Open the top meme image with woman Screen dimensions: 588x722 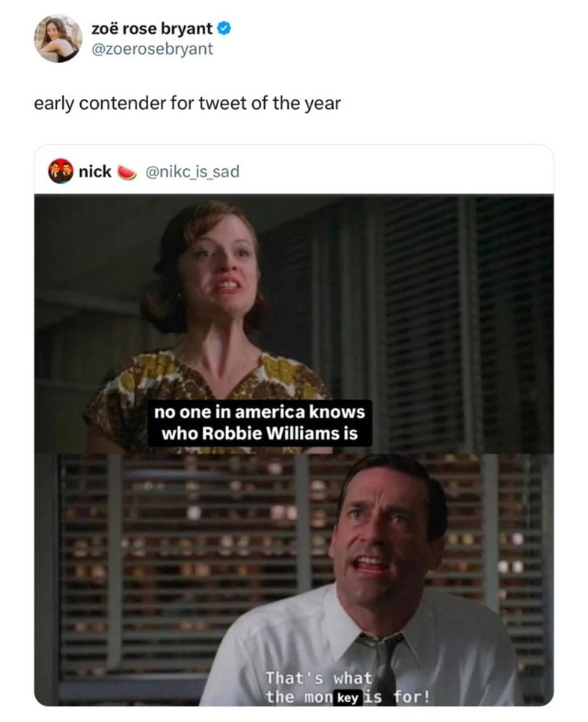point(294,324)
